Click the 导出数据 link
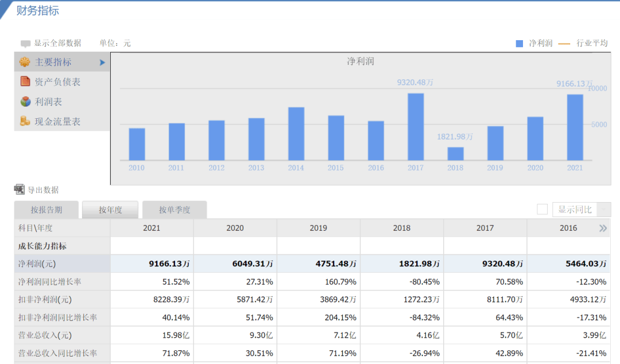This screenshot has width=620, height=364. pos(42,190)
